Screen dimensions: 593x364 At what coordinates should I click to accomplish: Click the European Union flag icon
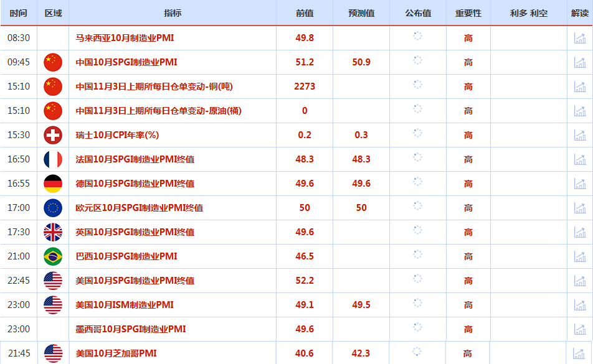tap(53, 208)
